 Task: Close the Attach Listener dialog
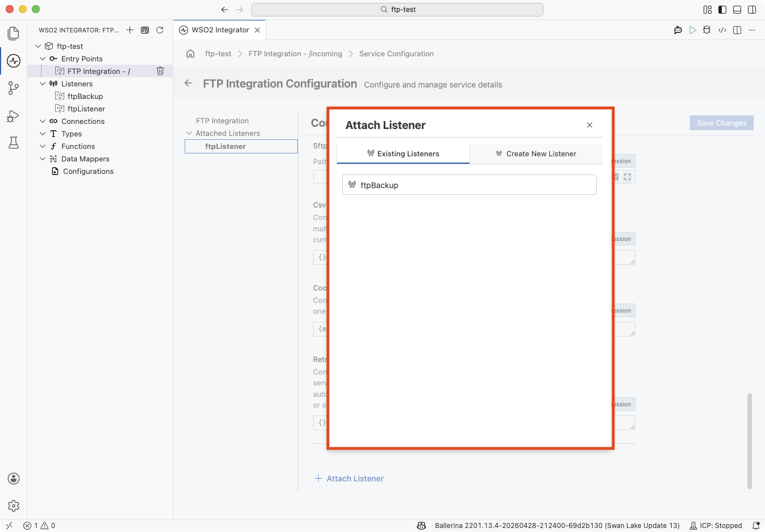click(x=589, y=125)
